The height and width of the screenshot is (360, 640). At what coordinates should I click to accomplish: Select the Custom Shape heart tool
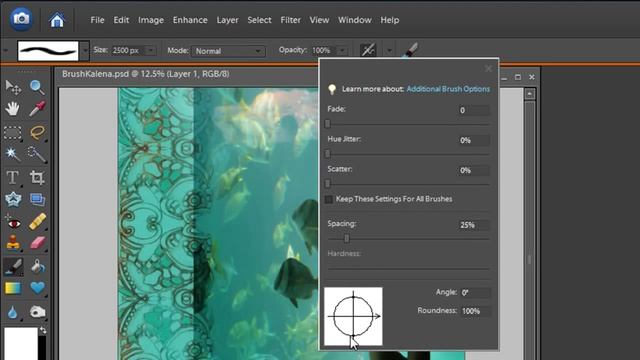click(x=37, y=288)
